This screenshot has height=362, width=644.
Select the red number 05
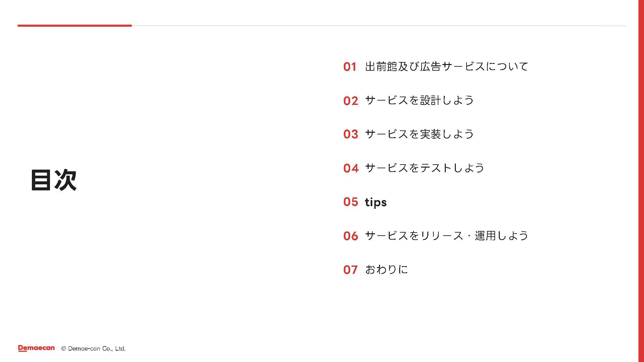(351, 202)
